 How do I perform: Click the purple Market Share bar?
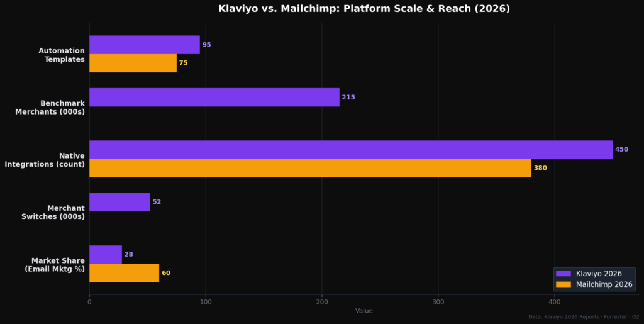point(106,255)
